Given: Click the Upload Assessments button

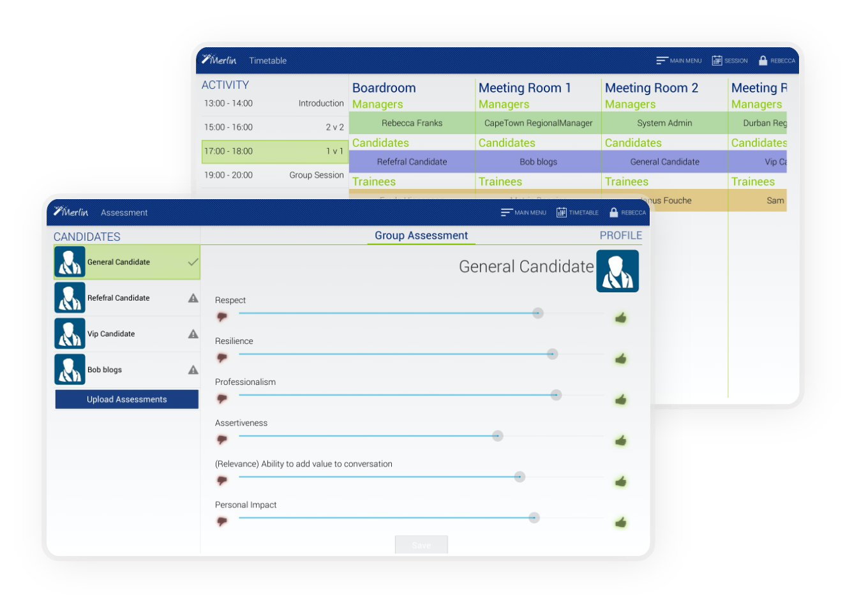Looking at the screenshot, I should coord(126,399).
